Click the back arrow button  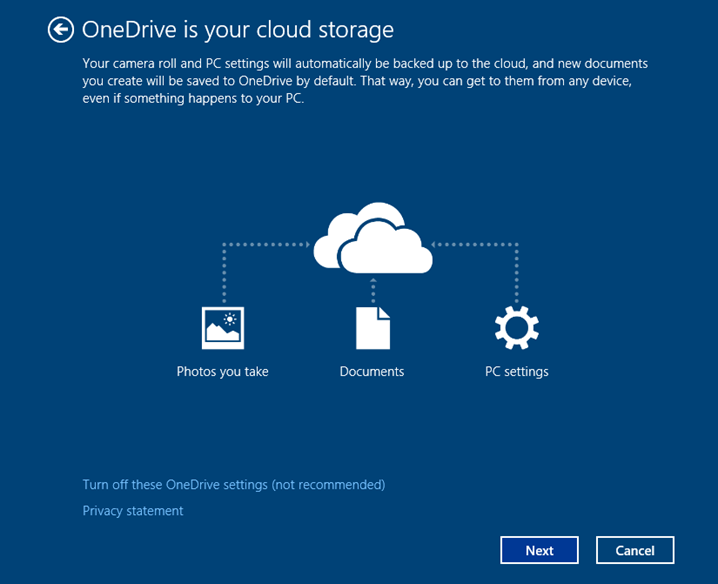tap(61, 30)
